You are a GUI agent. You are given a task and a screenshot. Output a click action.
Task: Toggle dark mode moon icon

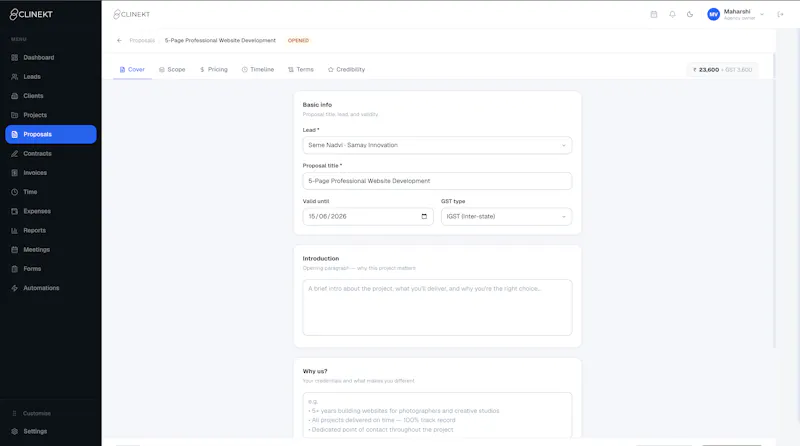(x=690, y=14)
